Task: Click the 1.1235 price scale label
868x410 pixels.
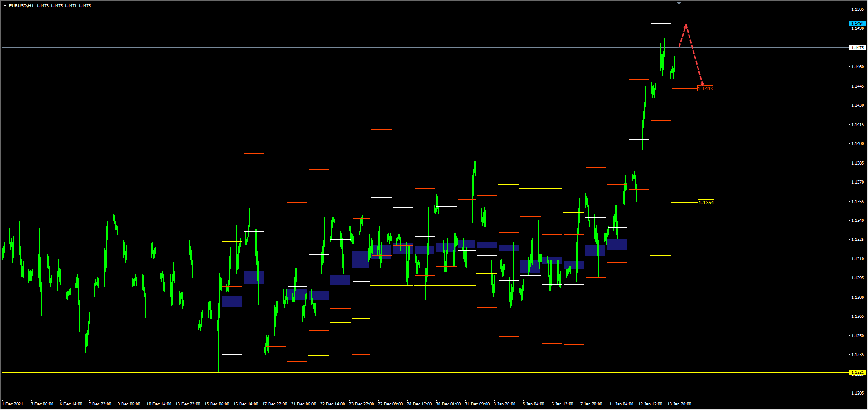Action: tap(858, 355)
